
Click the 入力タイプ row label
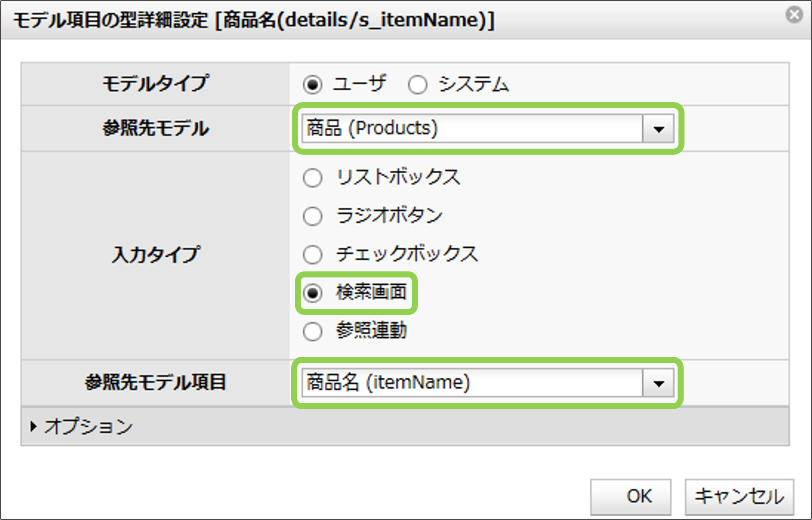tap(156, 255)
